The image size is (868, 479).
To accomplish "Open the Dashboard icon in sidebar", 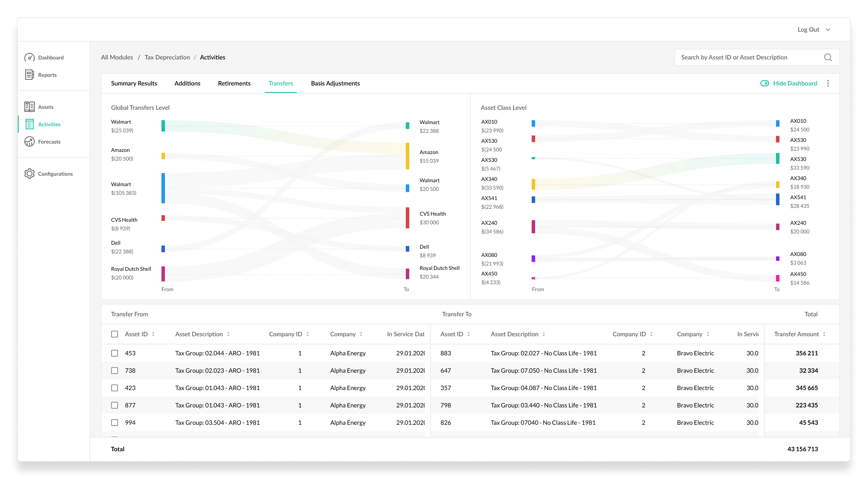I will click(30, 58).
